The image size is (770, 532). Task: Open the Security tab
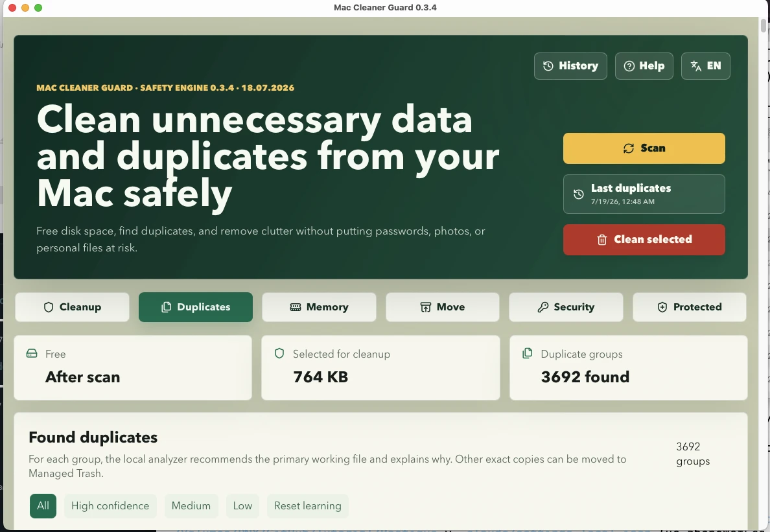point(566,307)
